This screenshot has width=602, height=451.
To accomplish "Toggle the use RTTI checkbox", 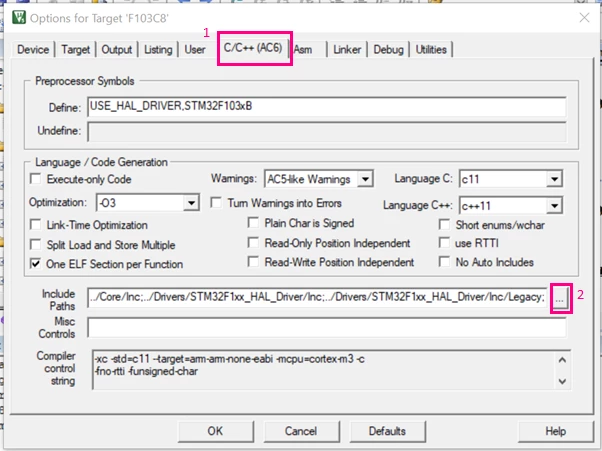I will click(444, 243).
